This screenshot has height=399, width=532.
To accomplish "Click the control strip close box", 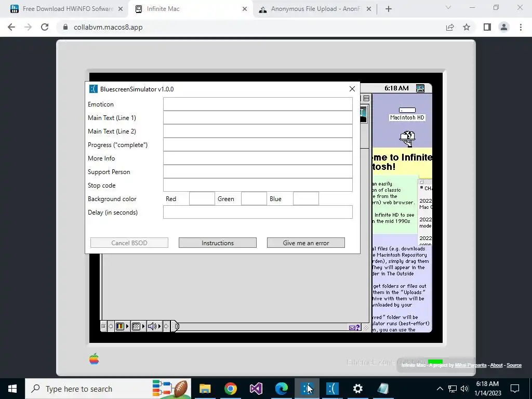I will [x=103, y=326].
